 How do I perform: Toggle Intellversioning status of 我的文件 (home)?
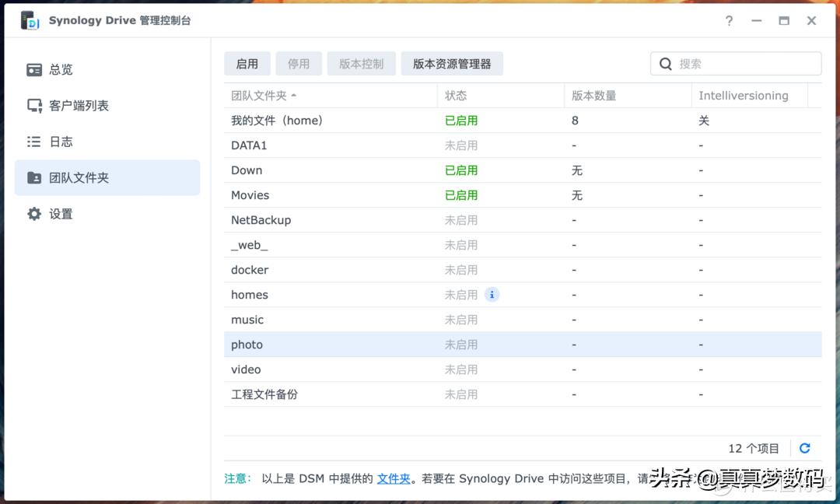click(x=702, y=121)
